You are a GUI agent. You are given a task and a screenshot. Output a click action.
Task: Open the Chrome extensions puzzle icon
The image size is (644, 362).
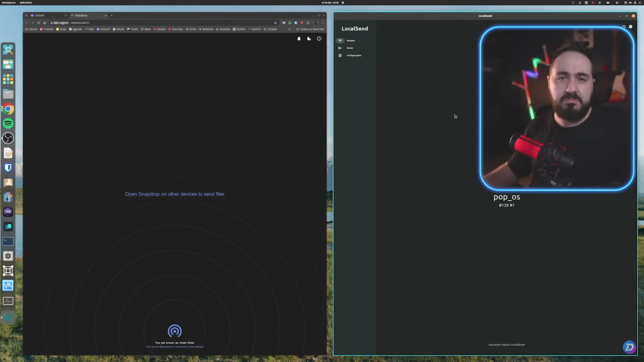(308, 23)
